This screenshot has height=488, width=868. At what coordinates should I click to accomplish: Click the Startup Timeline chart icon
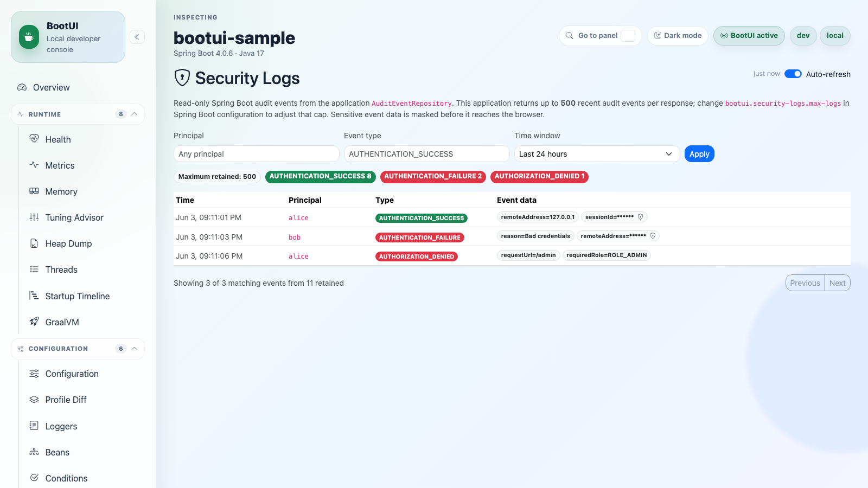34,296
